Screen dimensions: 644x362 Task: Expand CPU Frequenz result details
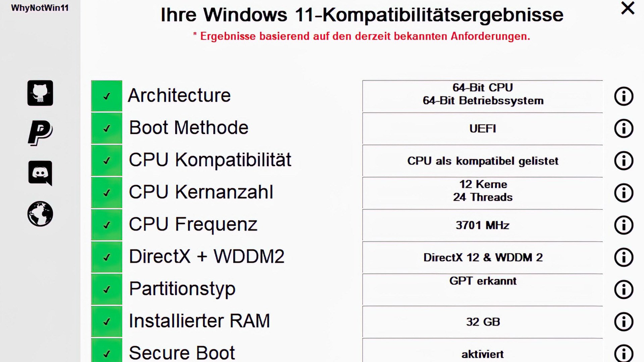coord(623,226)
